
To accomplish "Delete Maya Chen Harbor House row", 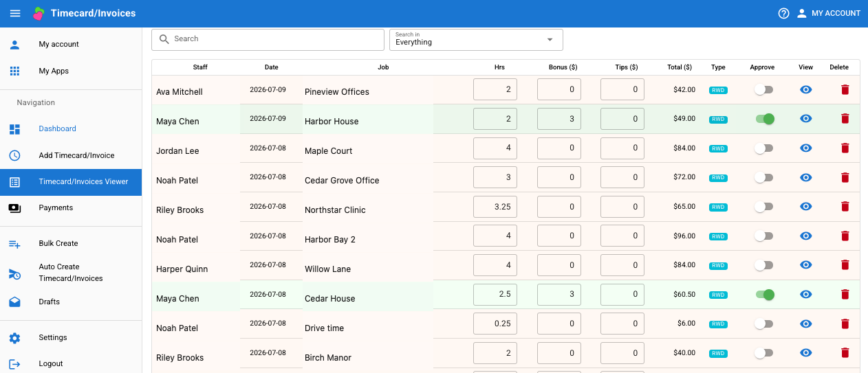I will 845,119.
